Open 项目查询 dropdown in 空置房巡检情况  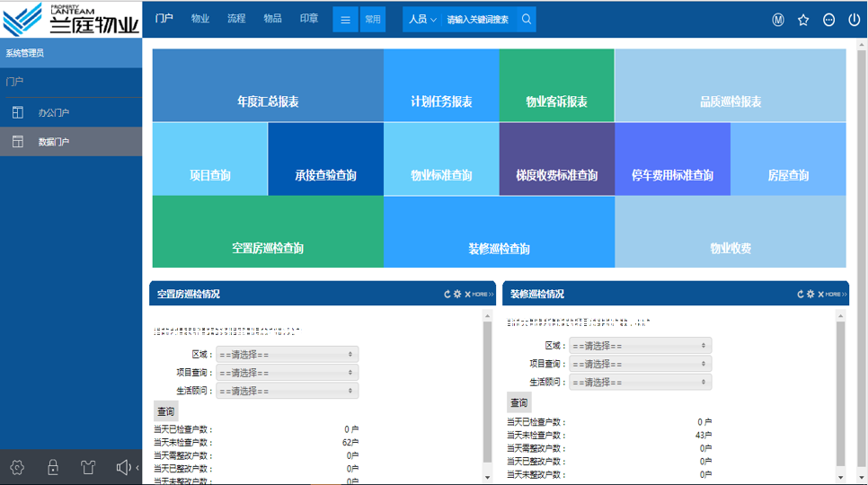pos(288,373)
